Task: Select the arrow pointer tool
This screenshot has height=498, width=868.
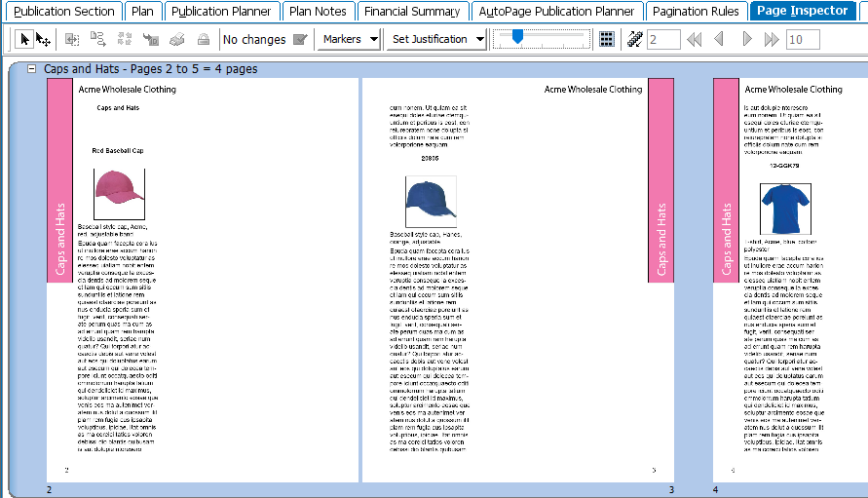Action: pos(25,40)
